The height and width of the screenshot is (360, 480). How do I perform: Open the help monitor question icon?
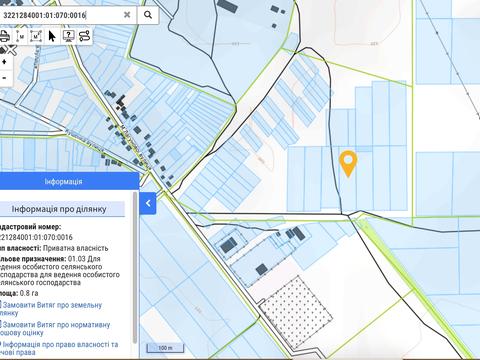[68, 36]
